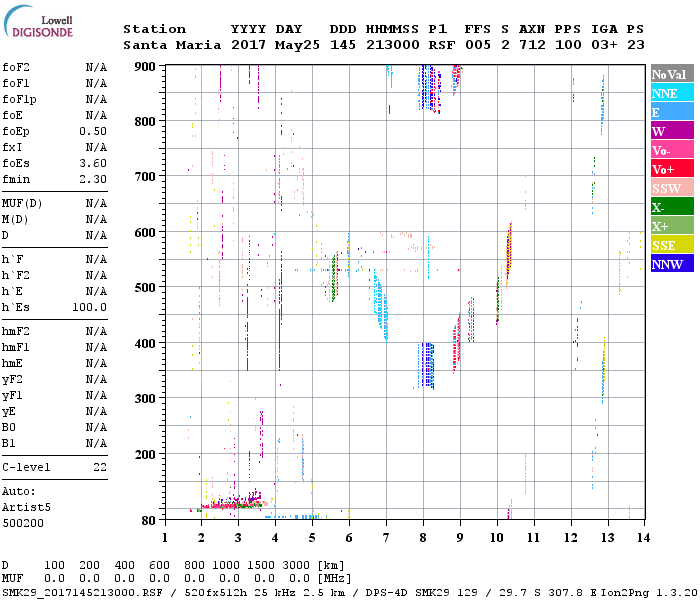700x600 pixels.
Task: Choose the SSW legend swatch
Action: point(672,188)
